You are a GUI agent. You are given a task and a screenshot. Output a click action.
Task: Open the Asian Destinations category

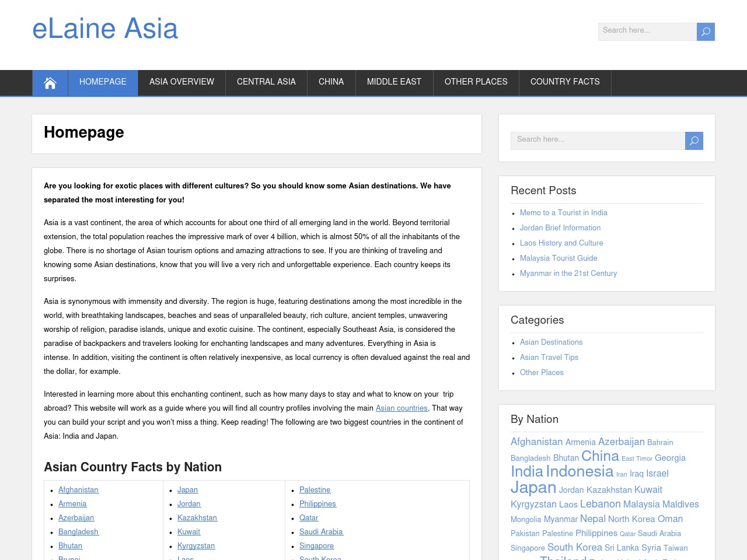pyautogui.click(x=551, y=342)
